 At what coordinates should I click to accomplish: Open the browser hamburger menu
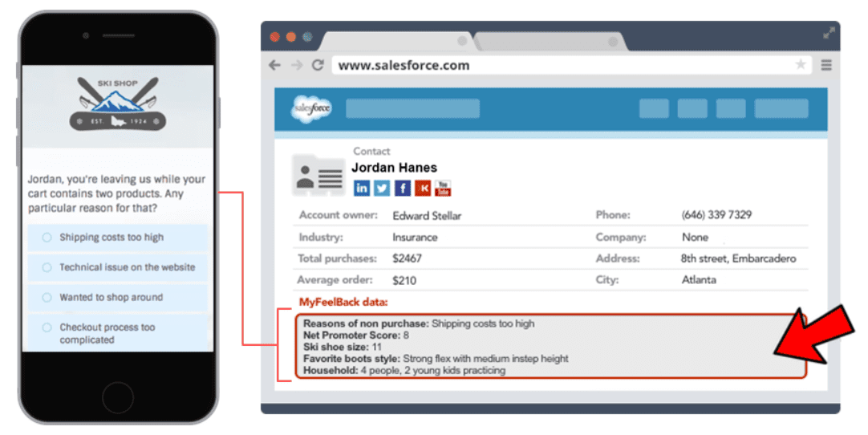coord(826,65)
